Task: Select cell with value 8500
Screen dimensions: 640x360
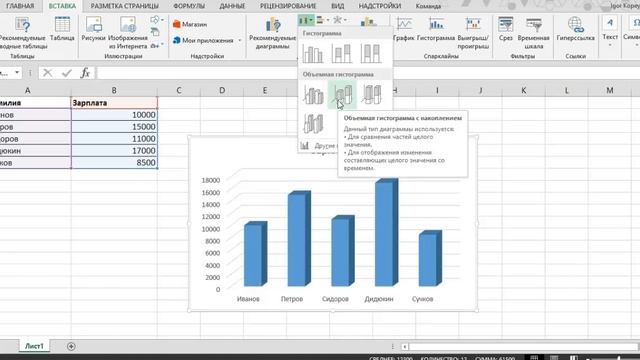Action: coord(114,162)
